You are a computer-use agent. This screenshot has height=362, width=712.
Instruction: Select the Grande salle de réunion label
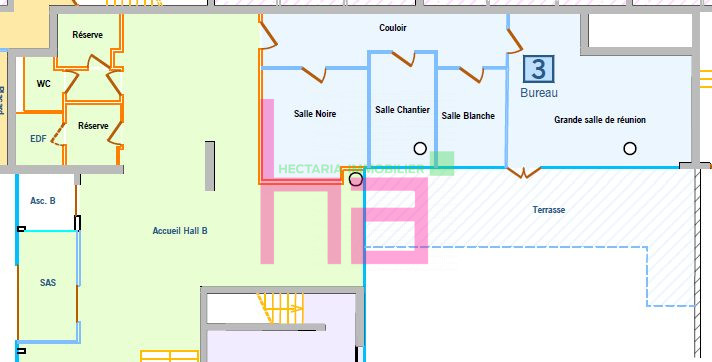[600, 120]
